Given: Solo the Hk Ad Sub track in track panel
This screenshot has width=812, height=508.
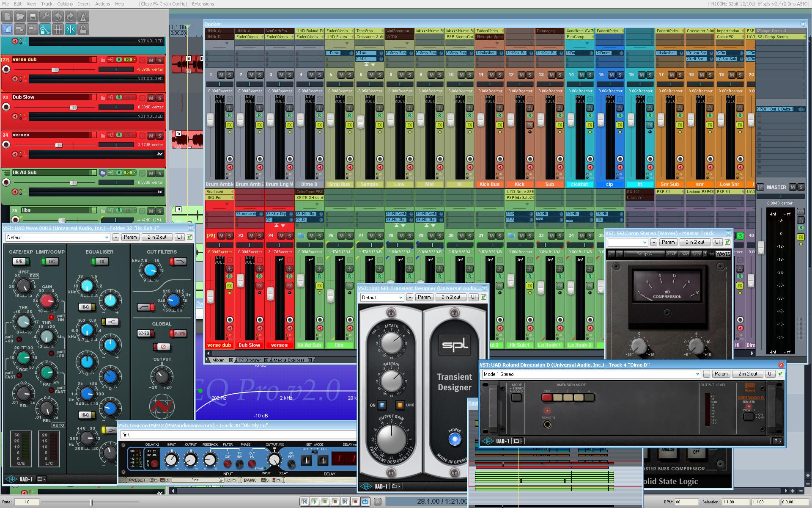Looking at the screenshot, I should point(159,173).
